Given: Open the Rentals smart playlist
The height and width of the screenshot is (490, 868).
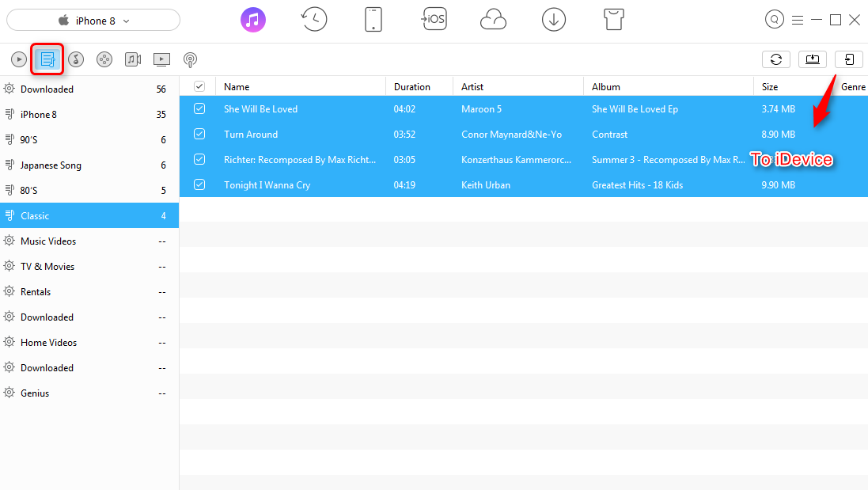Looking at the screenshot, I should pos(89,292).
